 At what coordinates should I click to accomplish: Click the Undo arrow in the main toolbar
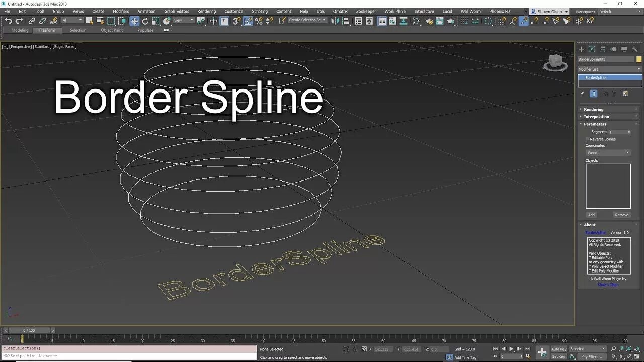click(x=8, y=21)
